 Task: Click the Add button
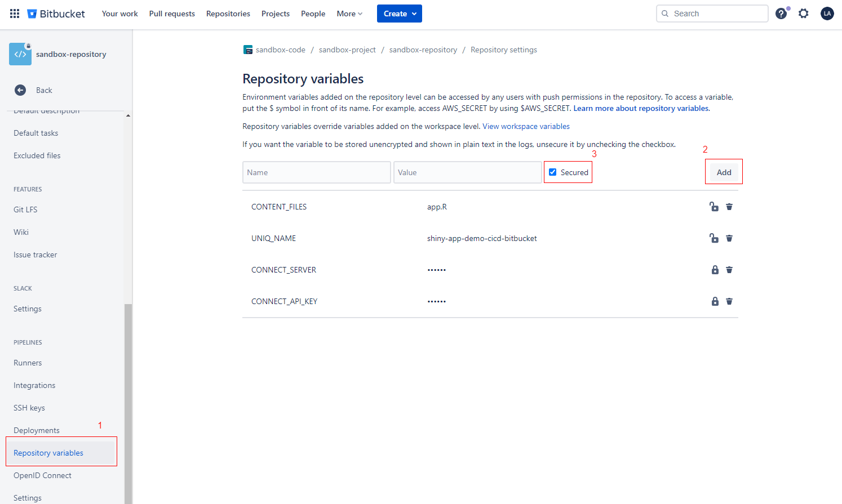723,172
